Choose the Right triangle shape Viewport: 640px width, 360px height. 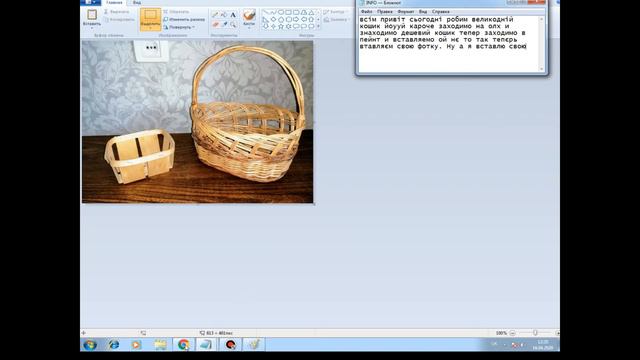click(266, 19)
